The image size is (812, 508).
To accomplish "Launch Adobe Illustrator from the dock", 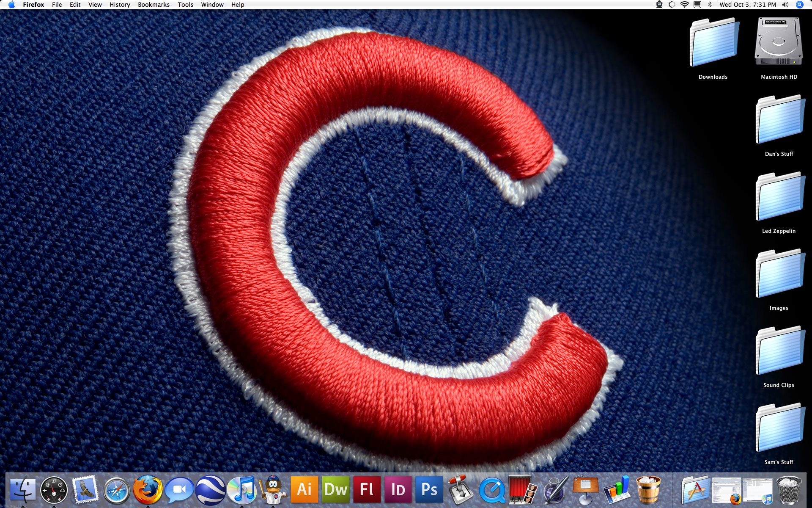I will coord(304,489).
